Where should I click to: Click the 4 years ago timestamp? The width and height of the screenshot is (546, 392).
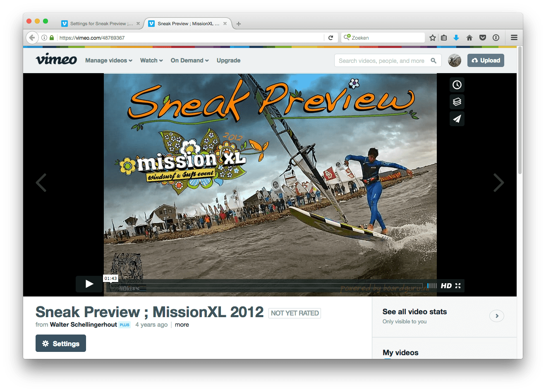(151, 325)
